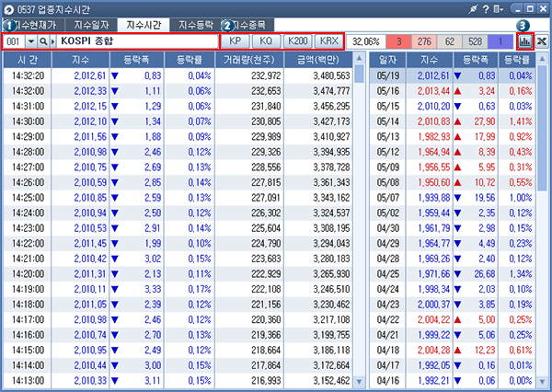
Task: Select the K200 index button
Action: [296, 42]
